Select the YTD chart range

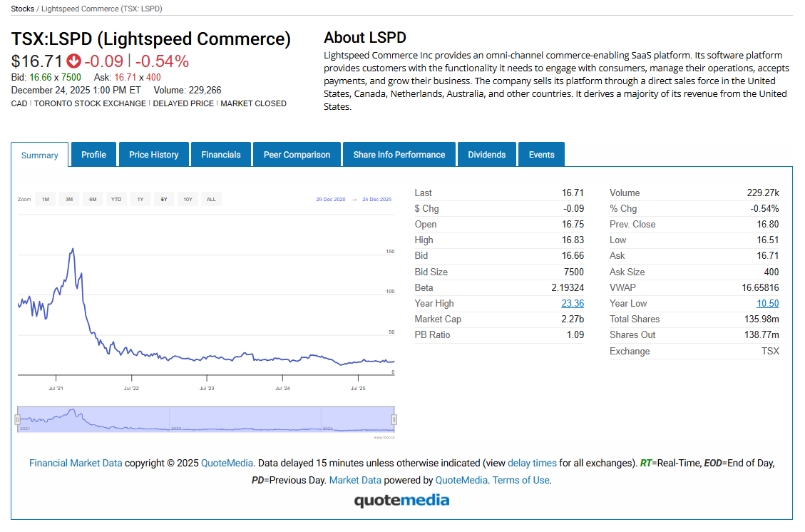point(116,200)
